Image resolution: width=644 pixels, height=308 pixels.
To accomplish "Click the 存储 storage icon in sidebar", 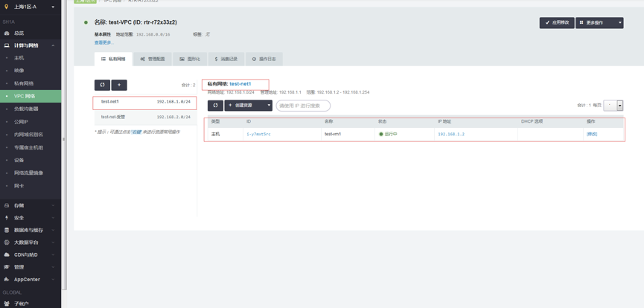I will tap(7, 205).
